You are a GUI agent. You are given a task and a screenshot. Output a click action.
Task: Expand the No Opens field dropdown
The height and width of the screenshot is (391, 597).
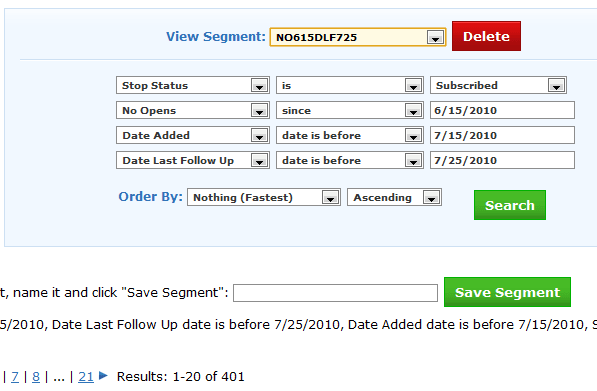pyautogui.click(x=193, y=110)
